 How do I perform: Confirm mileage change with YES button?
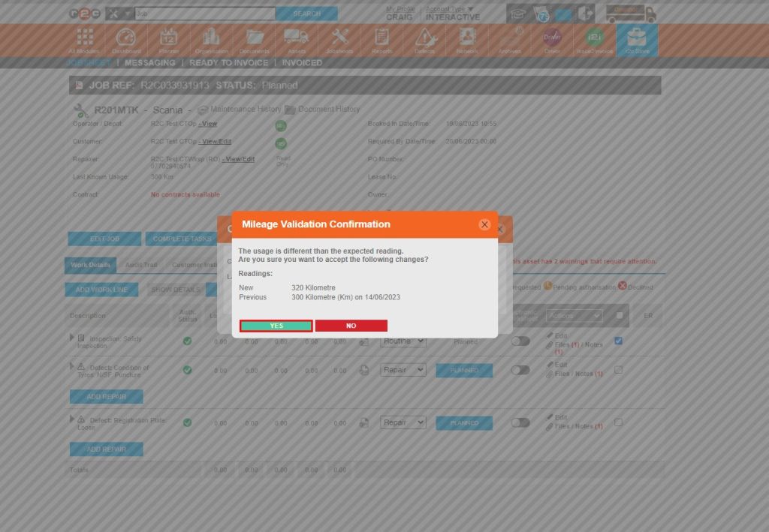[x=275, y=325]
